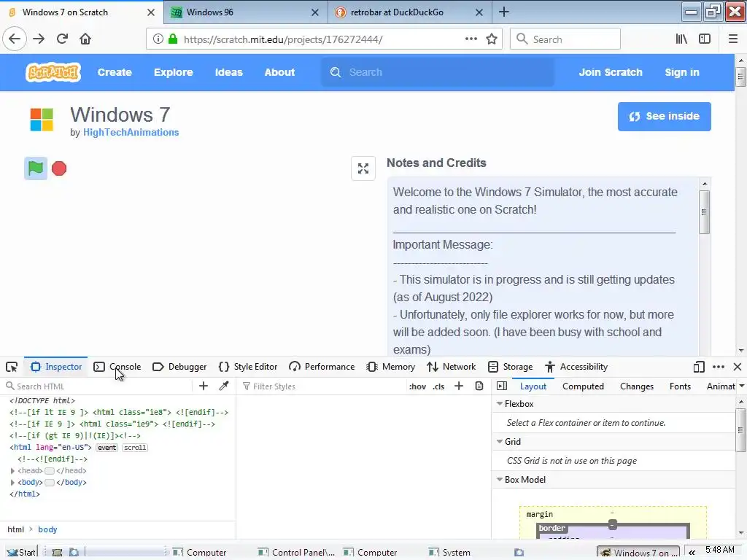Switch to the Console tab
The image size is (747, 560).
click(x=117, y=367)
